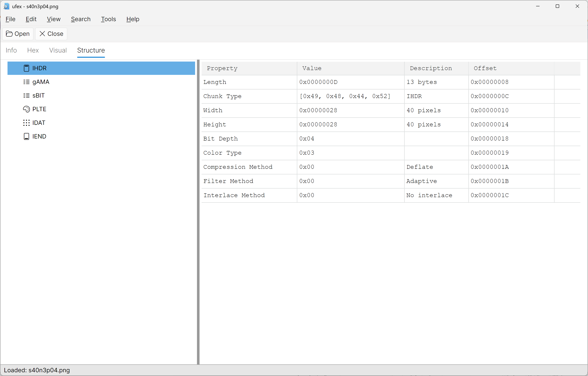The height and width of the screenshot is (376, 588).
Task: Click the IEND chunk icon
Action: coord(26,136)
